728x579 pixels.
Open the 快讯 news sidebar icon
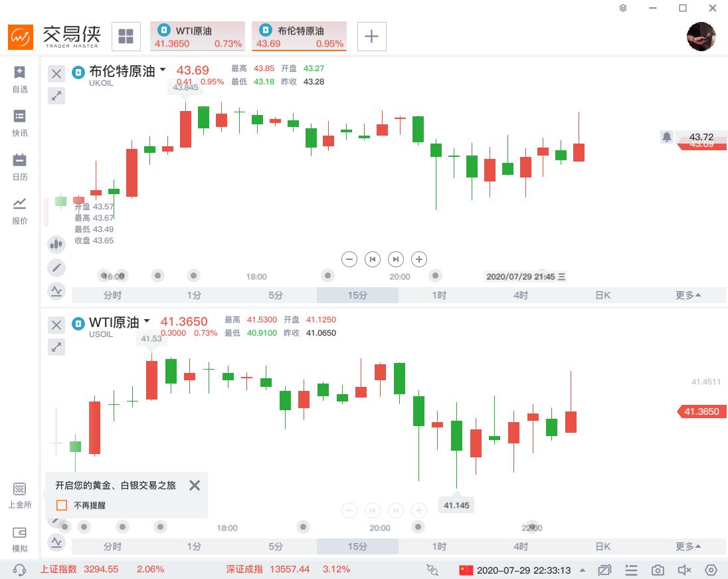(19, 123)
